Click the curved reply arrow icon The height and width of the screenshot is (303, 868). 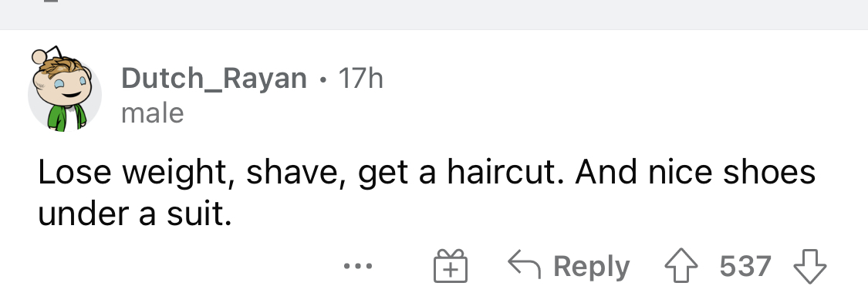coord(524,263)
